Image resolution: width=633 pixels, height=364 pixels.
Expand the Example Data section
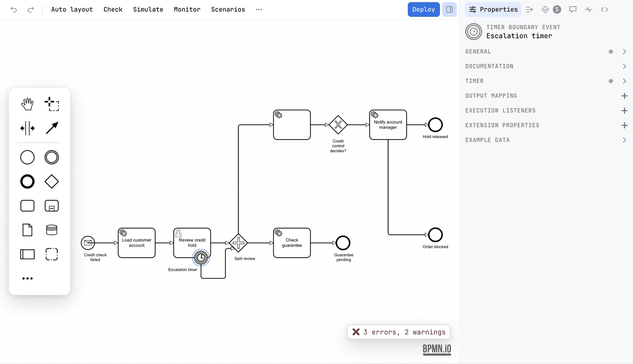point(546,140)
